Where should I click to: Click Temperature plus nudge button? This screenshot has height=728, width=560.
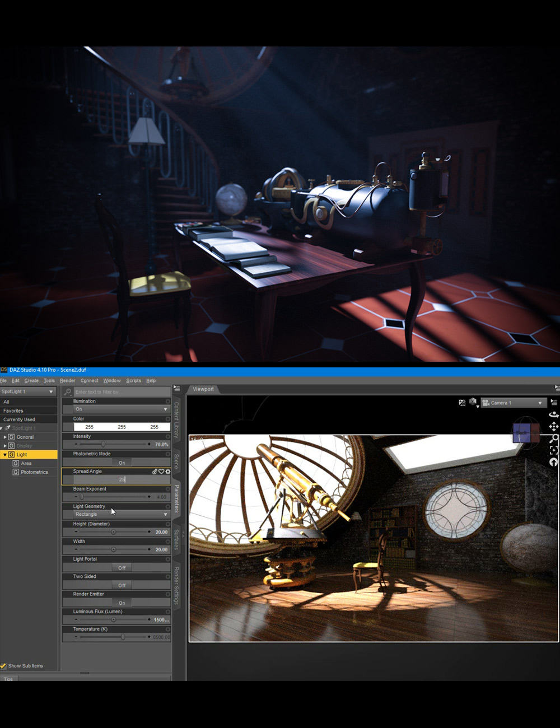(149, 637)
